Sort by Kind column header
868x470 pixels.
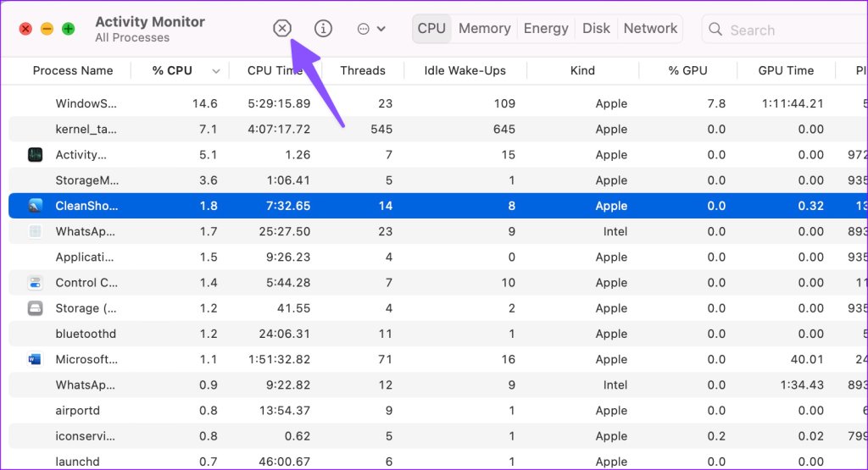[x=582, y=71]
